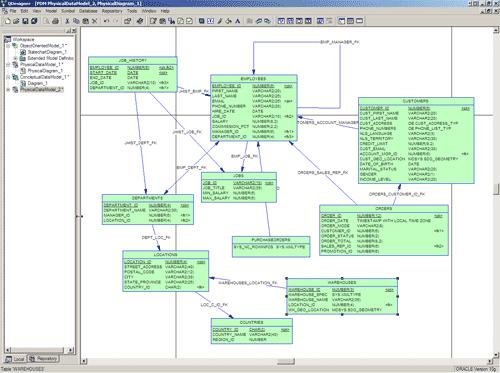The image size is (500, 373).
Task: Click the Save floppy disk icon
Action: click(25, 21)
